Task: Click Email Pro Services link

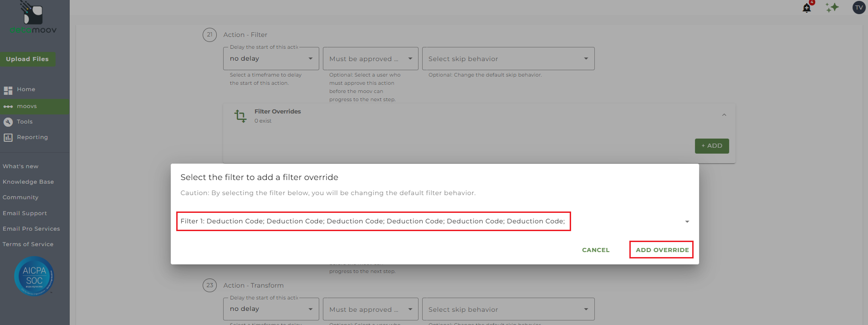Action: point(31,229)
